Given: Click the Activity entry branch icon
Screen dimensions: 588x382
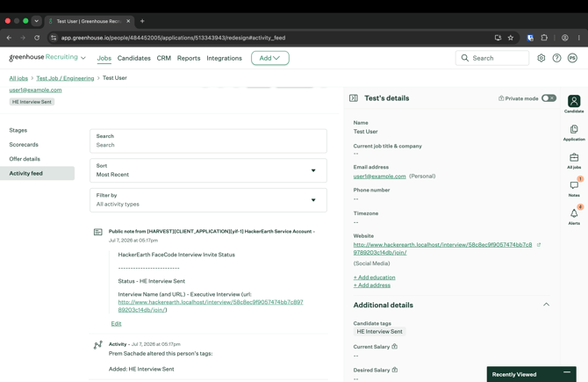Looking at the screenshot, I should 98,345.
